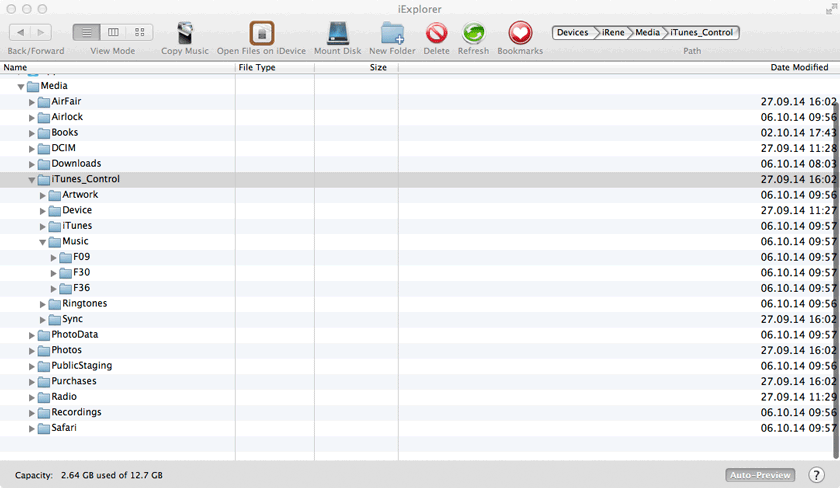Switch to list view mode
This screenshot has width=840, height=488.
tap(86, 33)
